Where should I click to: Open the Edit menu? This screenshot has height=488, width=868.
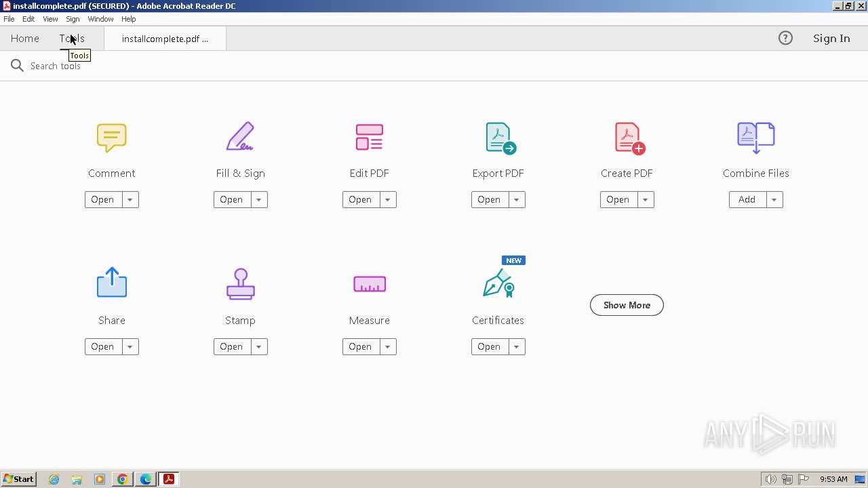click(28, 19)
